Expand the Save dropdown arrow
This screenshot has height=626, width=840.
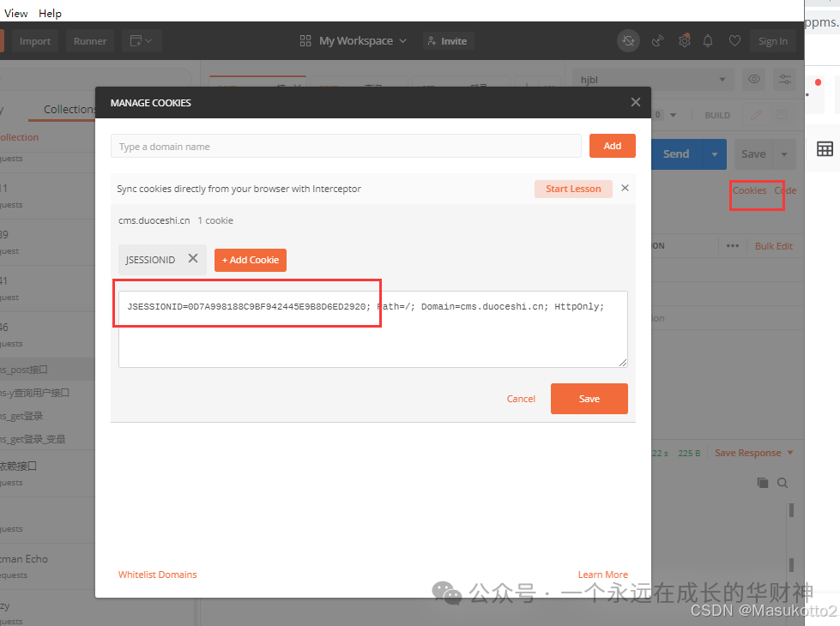[784, 154]
